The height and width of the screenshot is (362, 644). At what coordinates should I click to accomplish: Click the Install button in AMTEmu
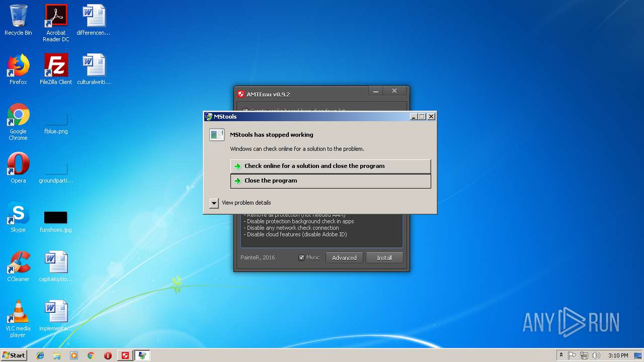[384, 257]
